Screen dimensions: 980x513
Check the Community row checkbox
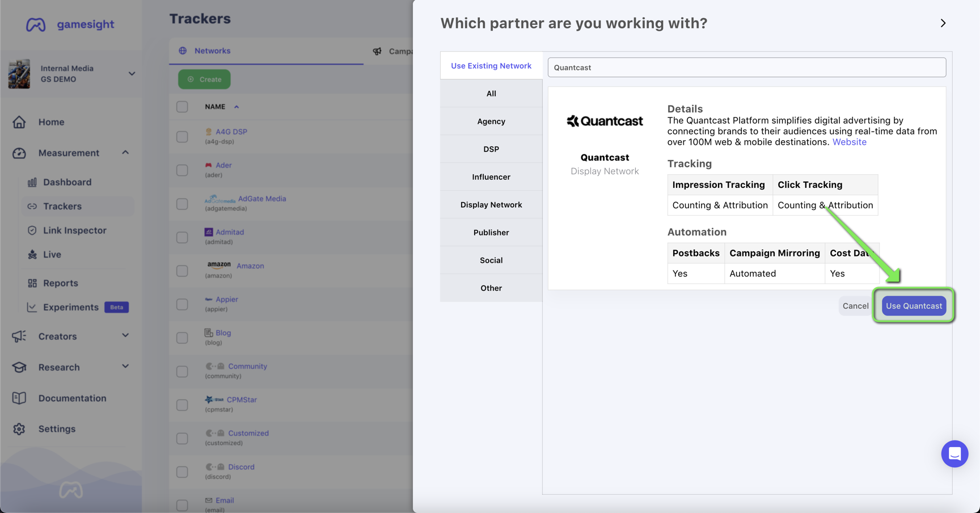[x=182, y=371]
